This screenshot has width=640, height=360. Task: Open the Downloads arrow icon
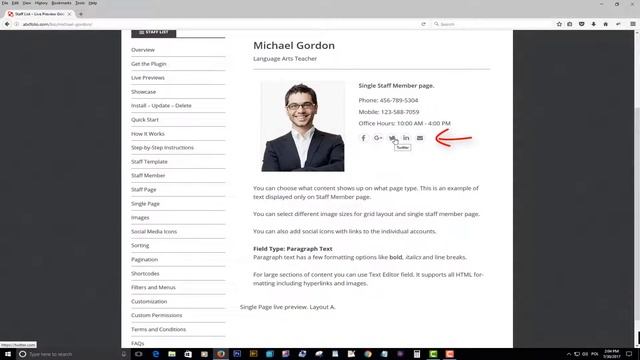(x=593, y=24)
